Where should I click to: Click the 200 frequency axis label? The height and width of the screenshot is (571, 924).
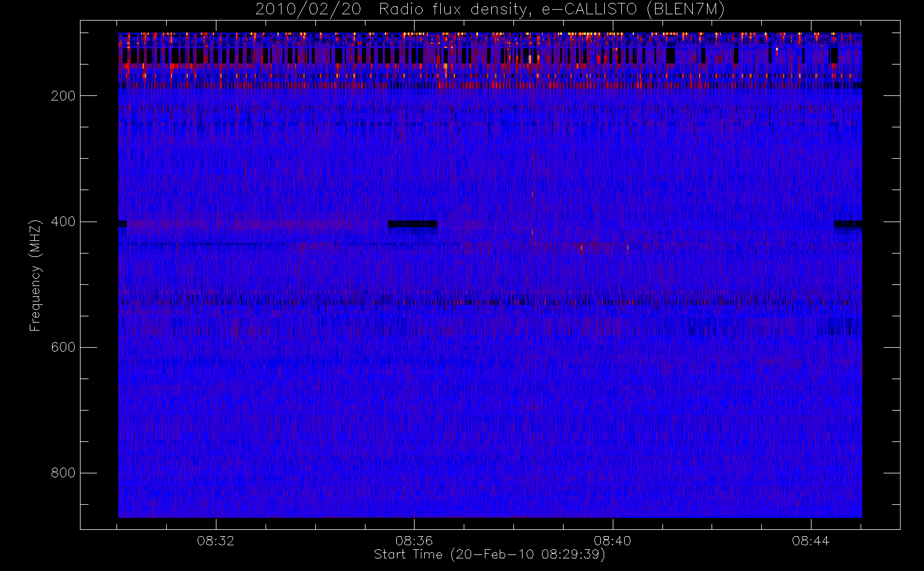click(x=63, y=96)
